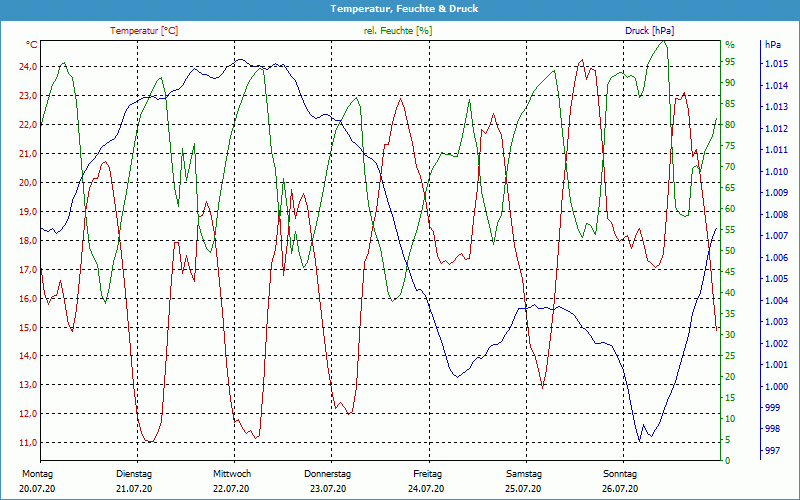Click the '23,0' temperature axis value
Screen dimensions: 800x500
pos(28,96)
